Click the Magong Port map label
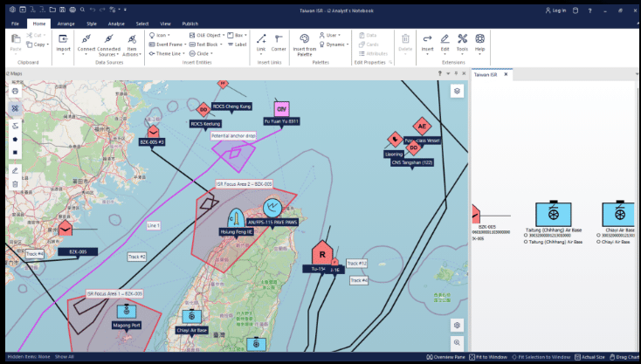 point(127,326)
